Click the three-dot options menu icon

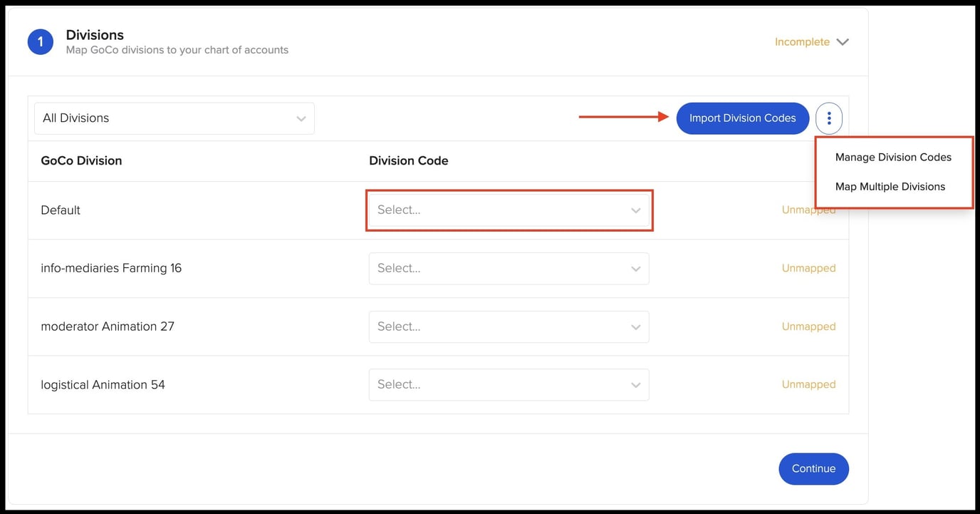click(x=828, y=118)
